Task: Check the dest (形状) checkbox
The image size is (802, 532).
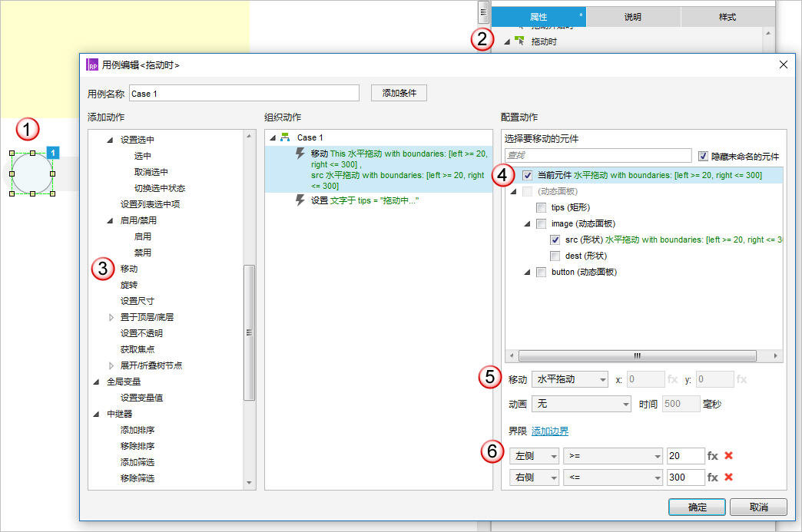Action: coord(555,256)
